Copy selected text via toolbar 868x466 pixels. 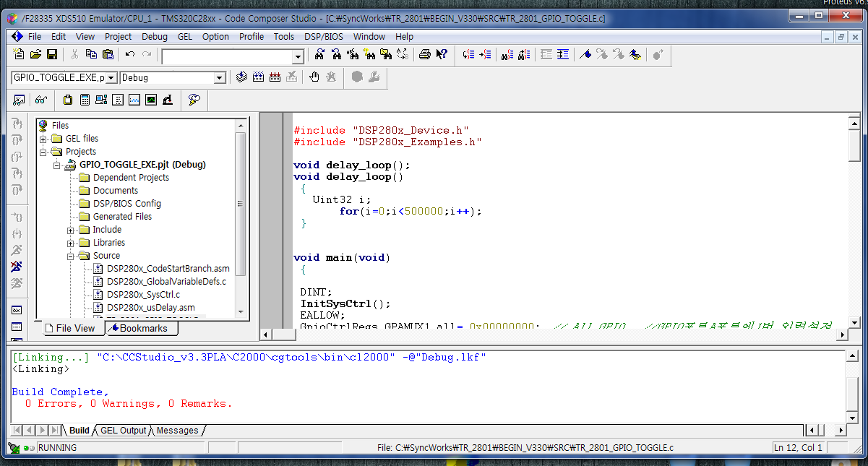91,54
